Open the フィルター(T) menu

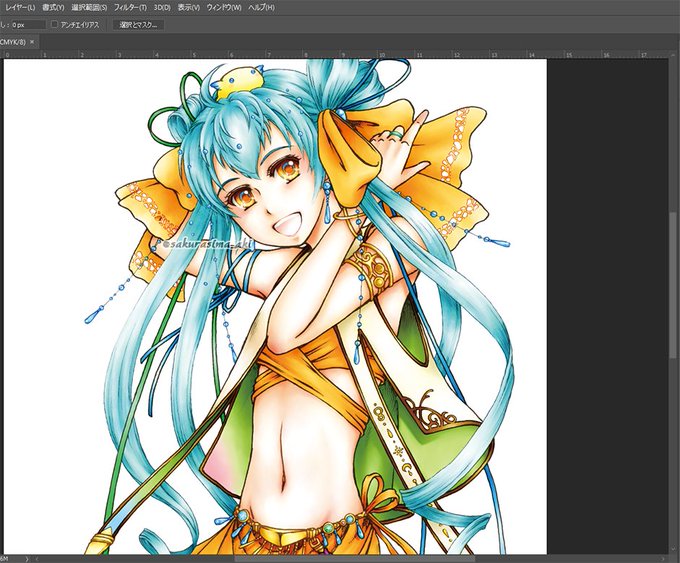[130, 8]
